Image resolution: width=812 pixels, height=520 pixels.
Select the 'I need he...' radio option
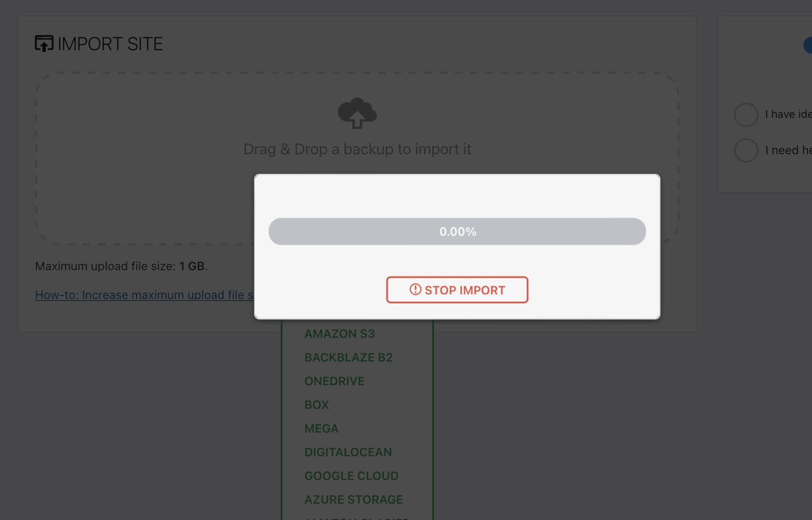click(x=746, y=150)
